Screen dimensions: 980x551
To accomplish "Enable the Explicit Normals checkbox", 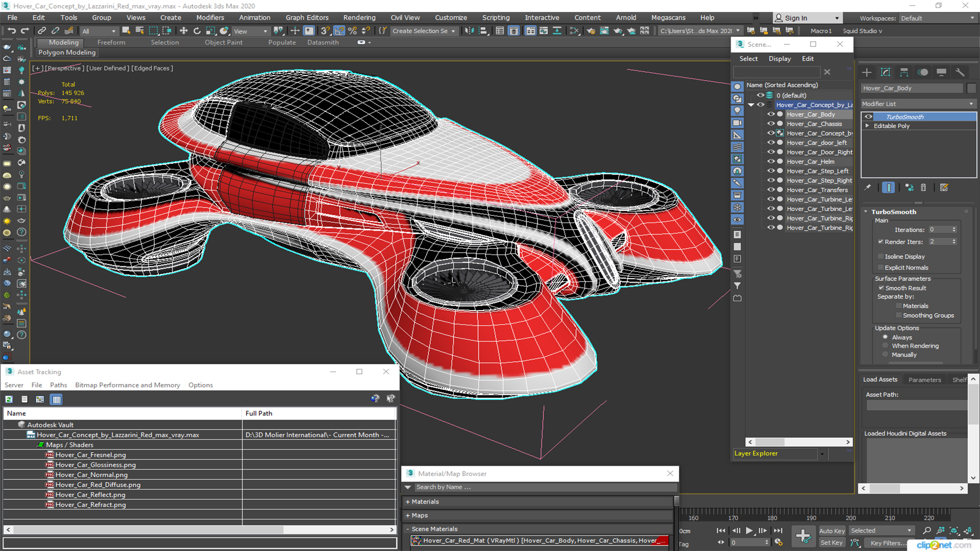I will coord(880,268).
